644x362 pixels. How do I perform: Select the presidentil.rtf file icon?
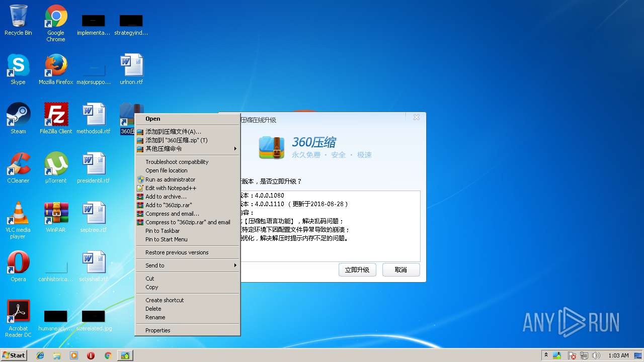(x=94, y=168)
